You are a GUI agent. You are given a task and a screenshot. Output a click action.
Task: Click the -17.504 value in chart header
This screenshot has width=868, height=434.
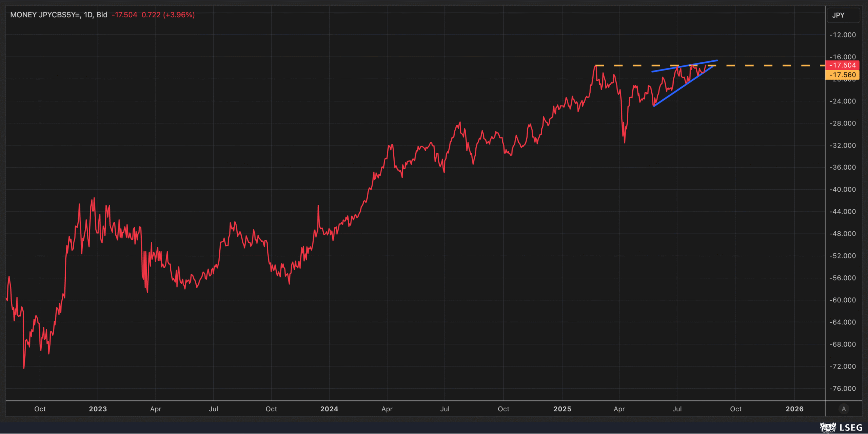(x=124, y=15)
